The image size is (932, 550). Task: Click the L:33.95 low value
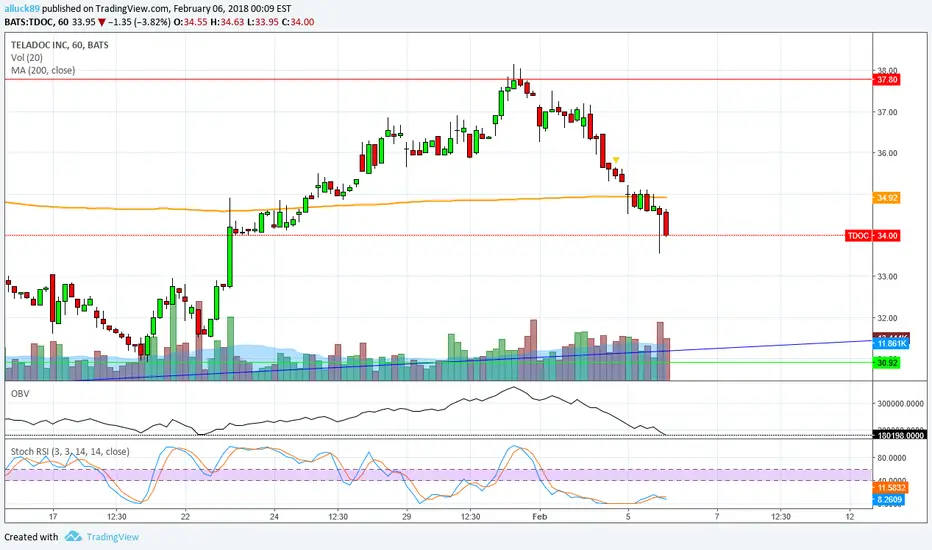(x=263, y=22)
